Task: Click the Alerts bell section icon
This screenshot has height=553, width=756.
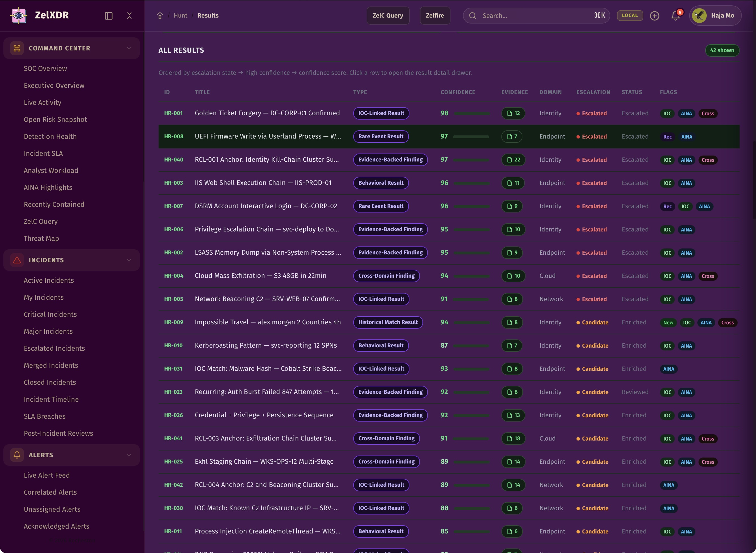Action: [x=17, y=455]
